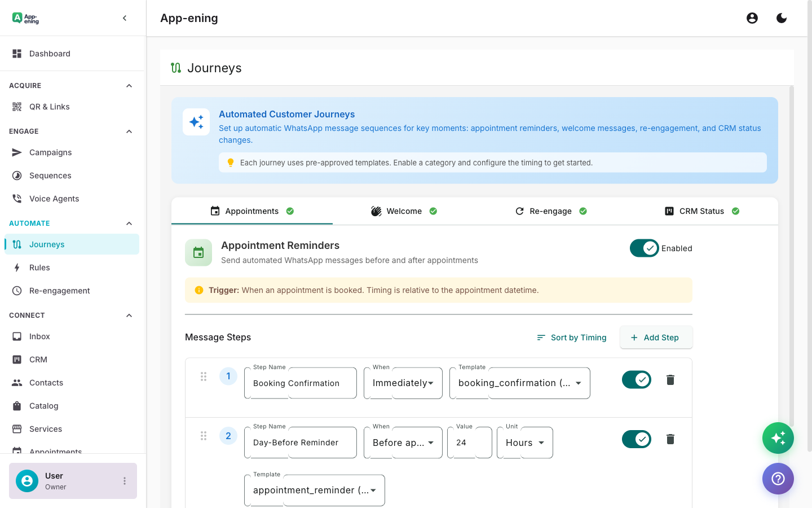
Task: Open the Immediately timing dropdown
Action: (x=403, y=383)
